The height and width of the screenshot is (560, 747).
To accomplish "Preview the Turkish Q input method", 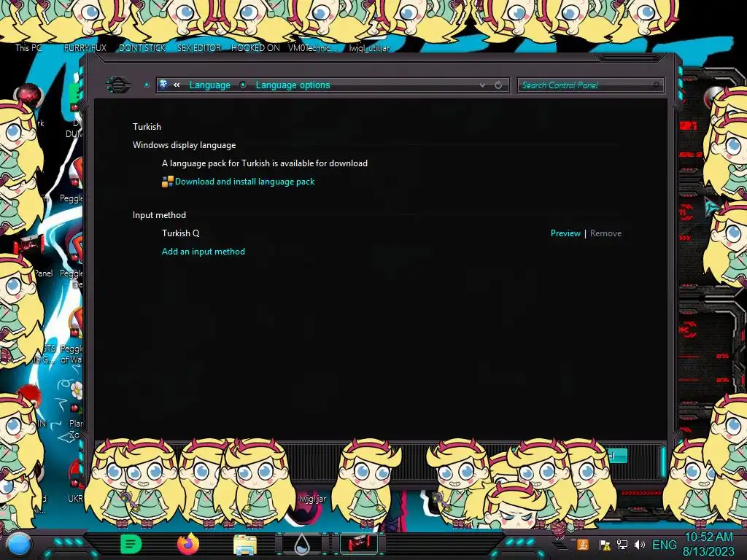I will click(x=565, y=233).
